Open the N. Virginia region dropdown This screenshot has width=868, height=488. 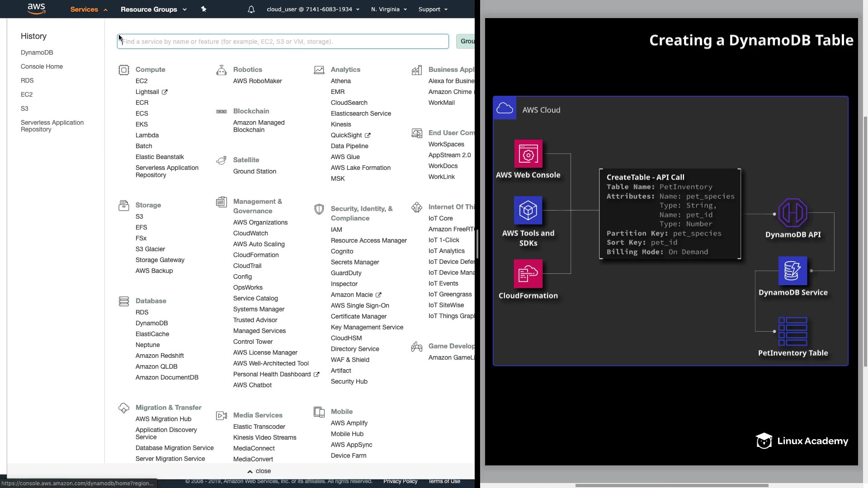[389, 9]
